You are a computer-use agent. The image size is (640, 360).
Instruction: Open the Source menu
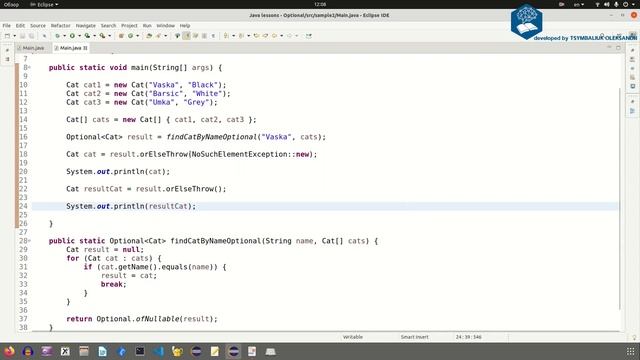(38, 25)
